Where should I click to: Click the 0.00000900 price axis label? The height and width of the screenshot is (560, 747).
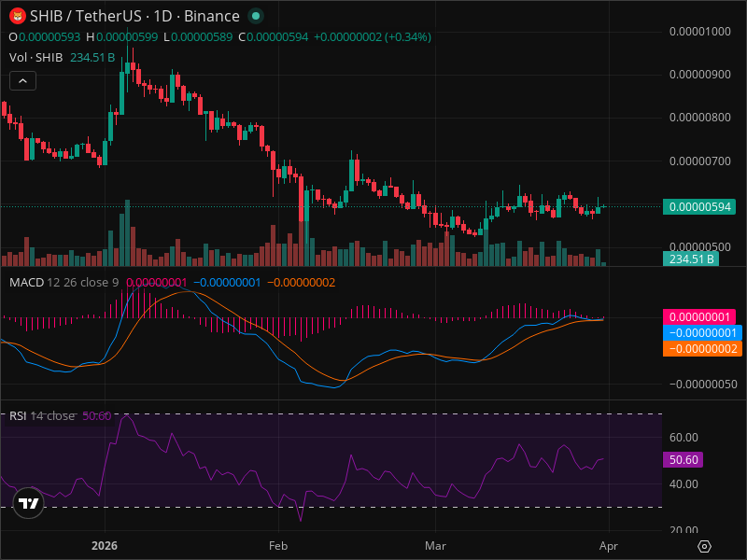[699, 75]
